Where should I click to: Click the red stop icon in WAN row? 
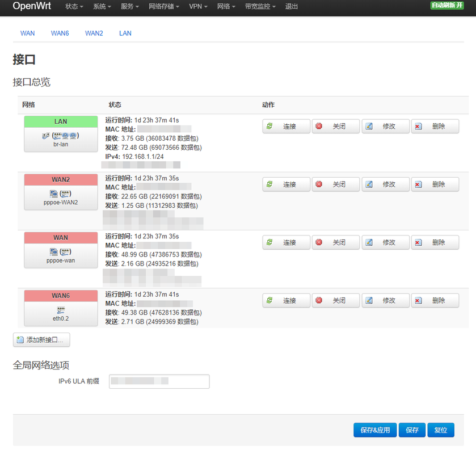tap(319, 242)
